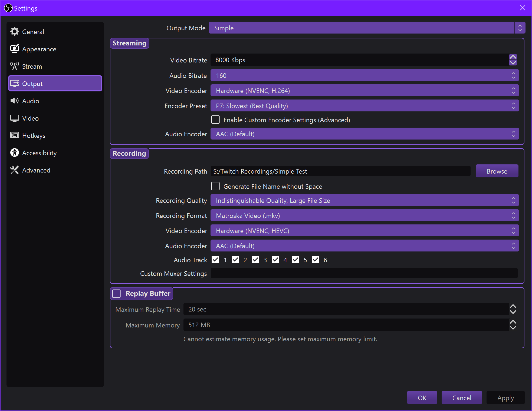
Task: Click the General gear icon
Action: (15, 32)
